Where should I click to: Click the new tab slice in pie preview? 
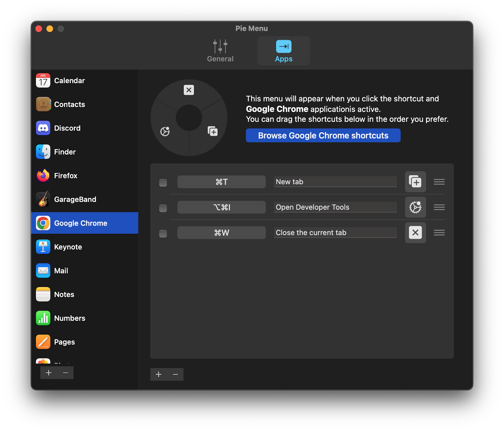pyautogui.click(x=213, y=131)
